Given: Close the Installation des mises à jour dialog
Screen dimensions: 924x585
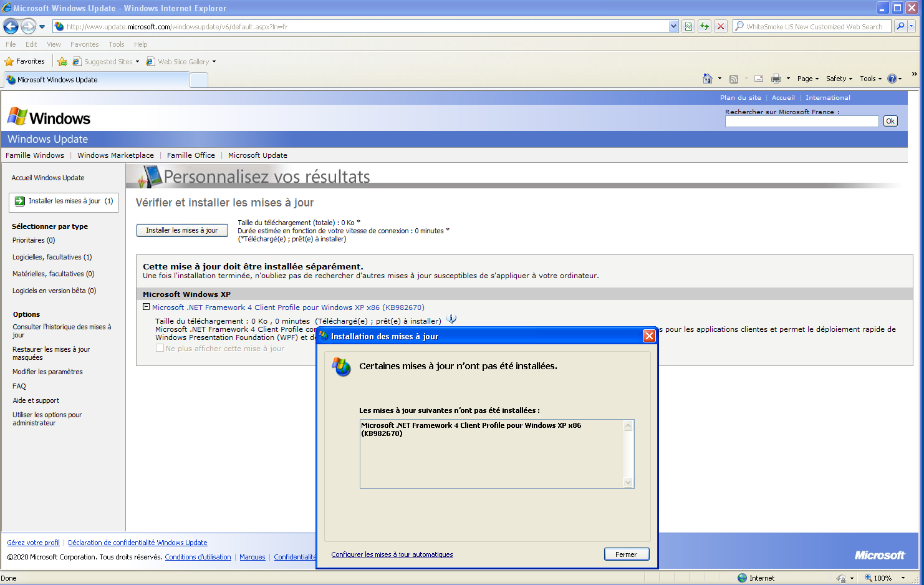Looking at the screenshot, I should (649, 336).
